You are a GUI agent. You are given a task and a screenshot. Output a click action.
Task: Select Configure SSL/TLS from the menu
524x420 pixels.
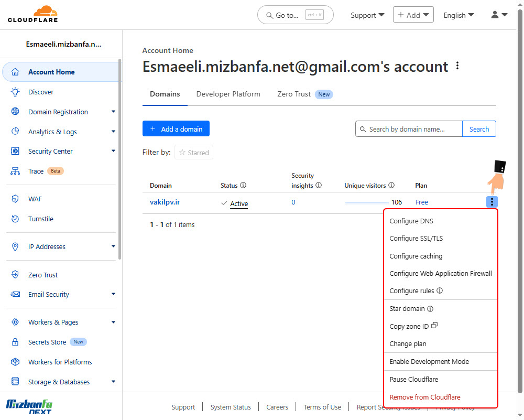[x=416, y=239]
